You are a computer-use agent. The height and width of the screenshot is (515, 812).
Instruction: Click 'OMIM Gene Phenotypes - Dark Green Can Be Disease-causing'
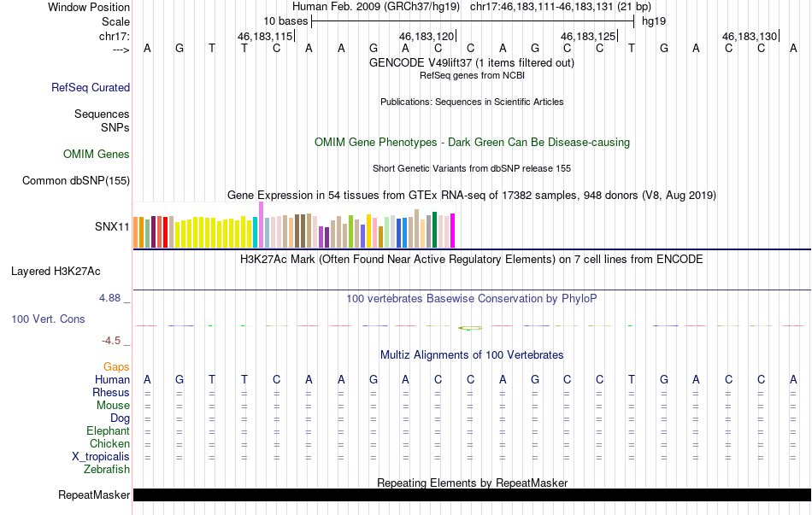click(x=473, y=143)
